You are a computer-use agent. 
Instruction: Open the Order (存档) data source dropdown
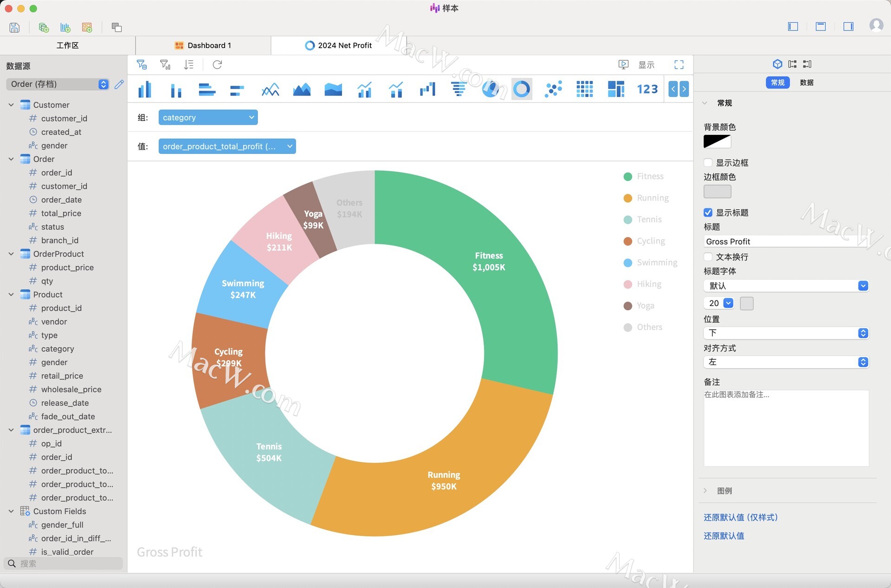click(x=58, y=84)
